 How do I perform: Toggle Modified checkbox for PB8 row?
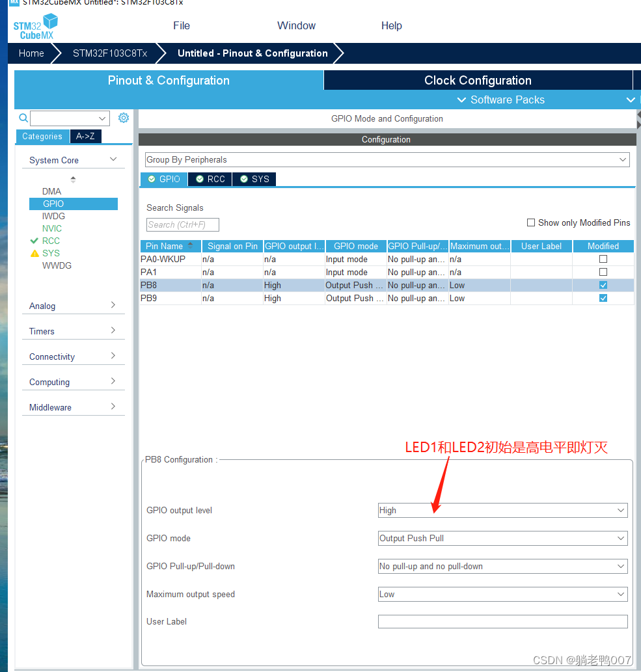click(x=603, y=285)
